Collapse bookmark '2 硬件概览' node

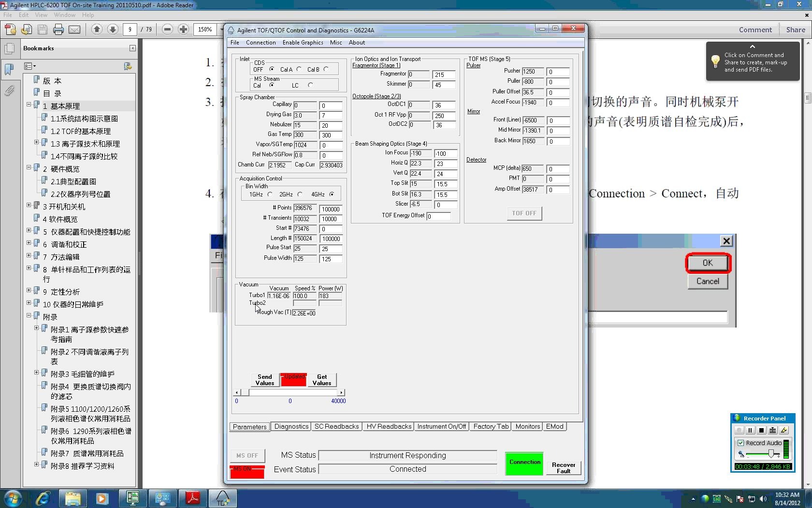pyautogui.click(x=29, y=167)
